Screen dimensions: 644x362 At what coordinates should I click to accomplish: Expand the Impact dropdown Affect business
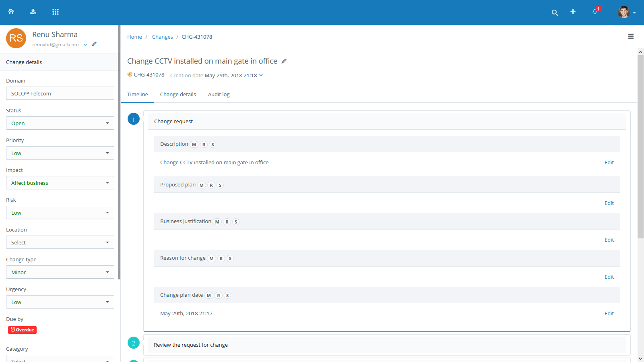60,183
